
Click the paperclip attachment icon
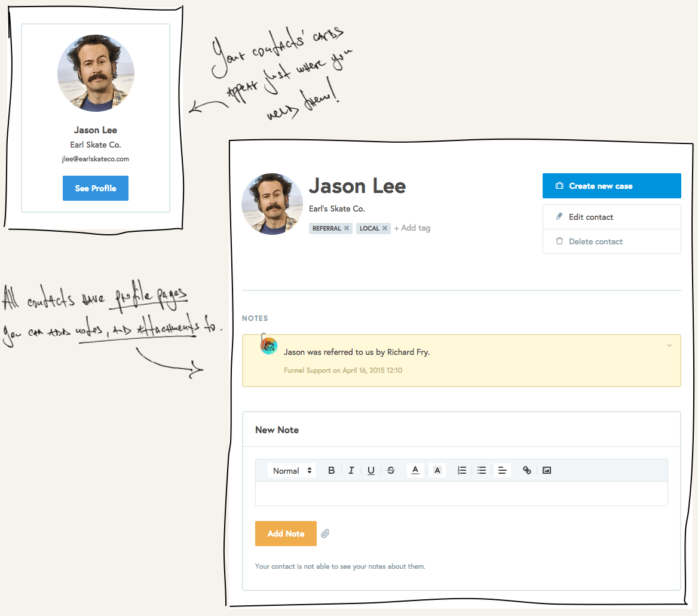click(x=326, y=534)
